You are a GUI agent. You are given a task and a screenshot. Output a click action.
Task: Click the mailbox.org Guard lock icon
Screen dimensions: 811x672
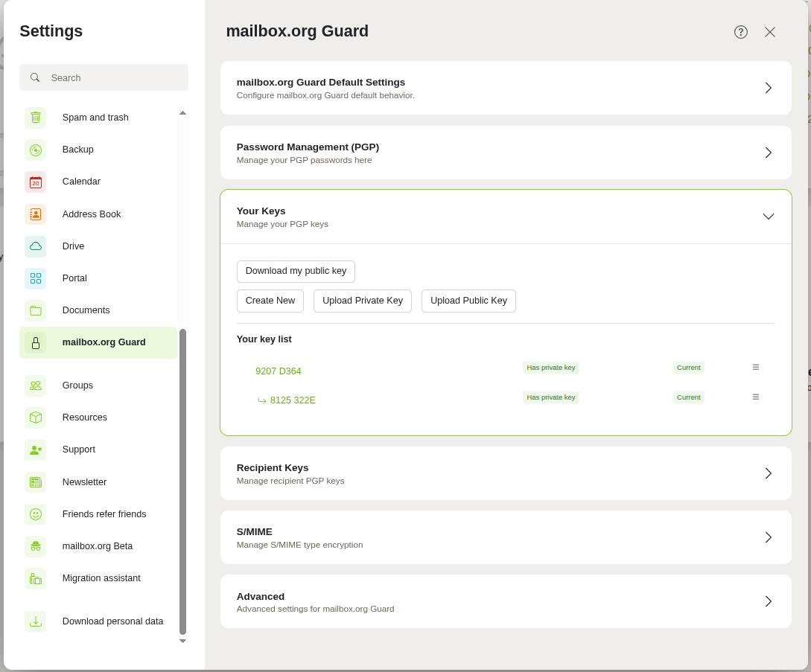[36, 343]
